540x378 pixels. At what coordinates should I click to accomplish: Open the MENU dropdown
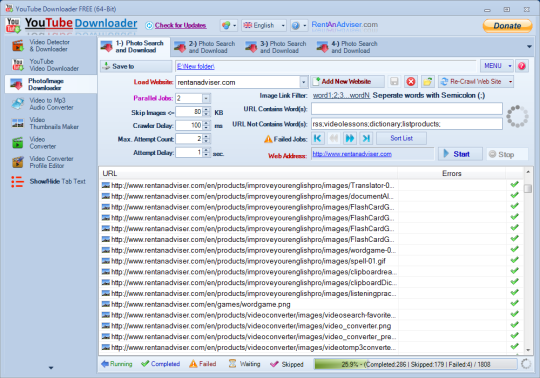497,66
